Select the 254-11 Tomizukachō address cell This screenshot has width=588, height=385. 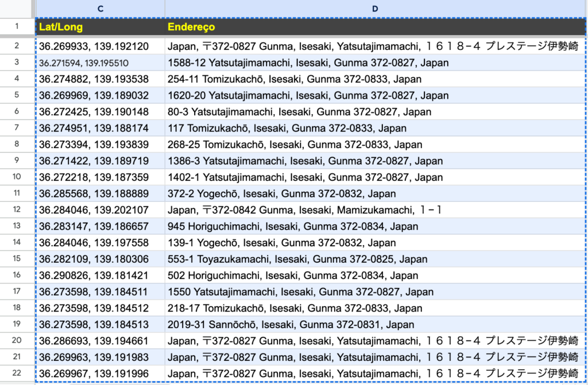tap(295, 79)
